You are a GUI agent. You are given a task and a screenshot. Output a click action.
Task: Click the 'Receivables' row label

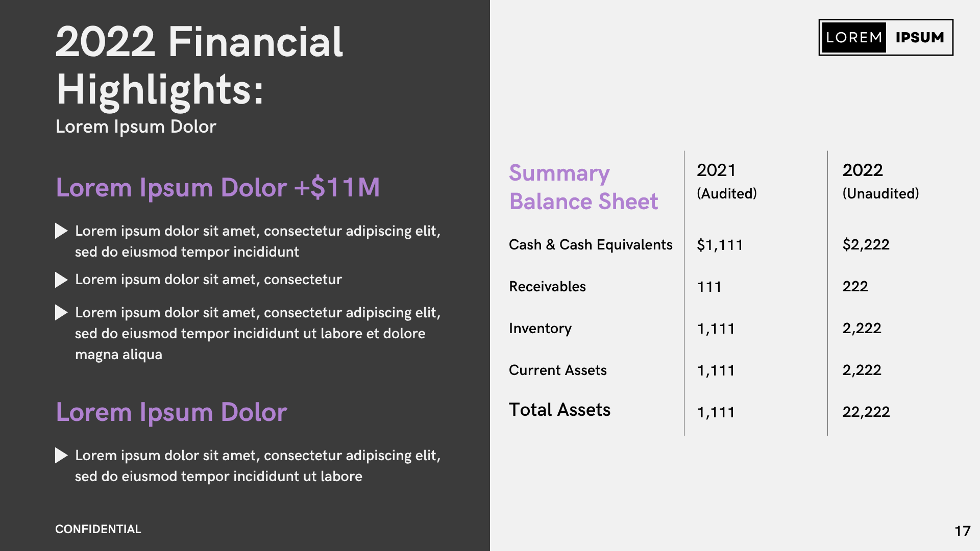click(547, 287)
